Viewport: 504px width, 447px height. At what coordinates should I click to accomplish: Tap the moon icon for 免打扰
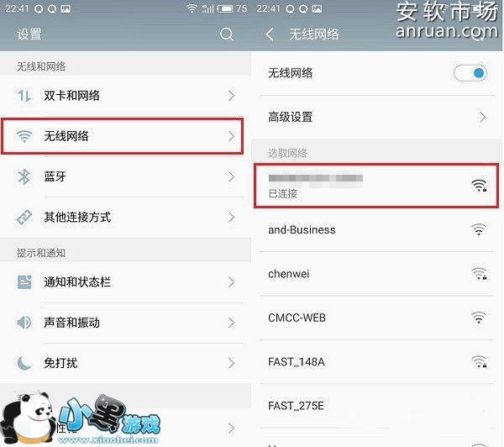coord(24,363)
